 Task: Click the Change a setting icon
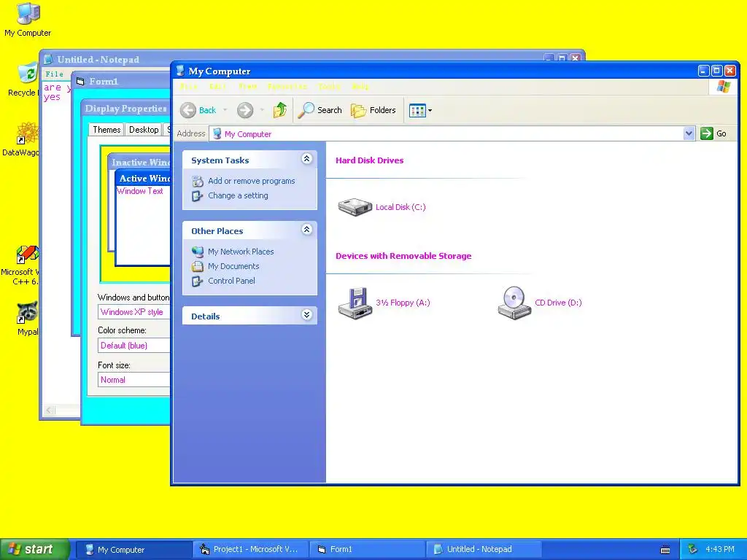pos(197,195)
